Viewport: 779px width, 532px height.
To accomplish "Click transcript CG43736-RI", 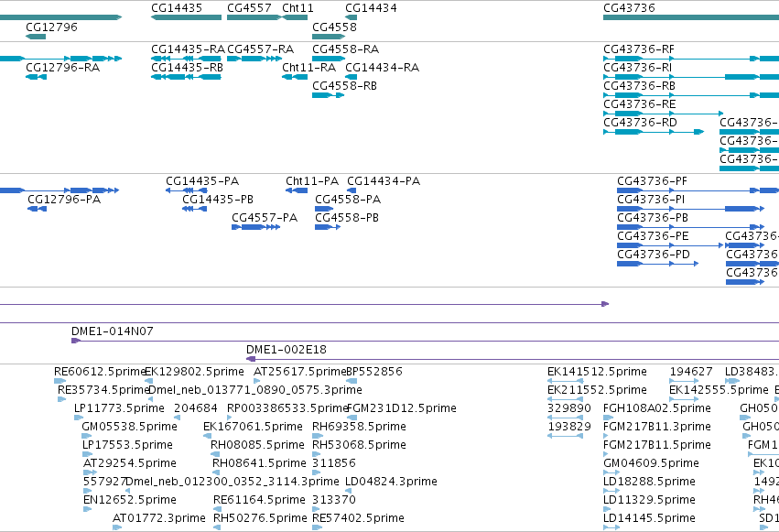I will coord(637,68).
